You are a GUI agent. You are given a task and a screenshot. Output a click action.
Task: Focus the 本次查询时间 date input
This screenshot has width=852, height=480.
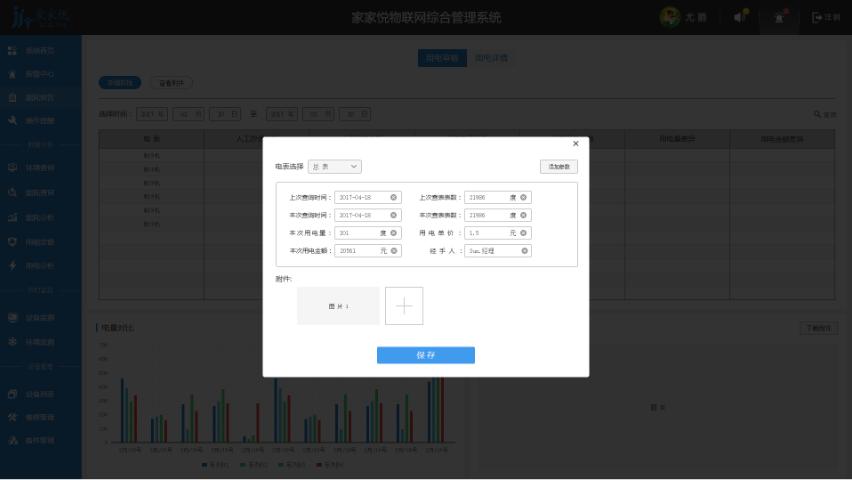(368, 215)
